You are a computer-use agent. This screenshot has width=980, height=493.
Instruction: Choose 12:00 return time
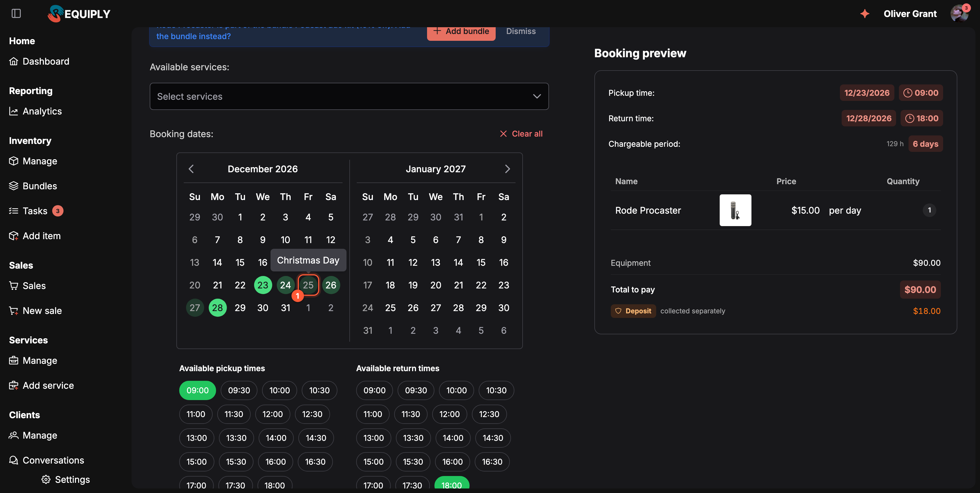click(x=449, y=414)
